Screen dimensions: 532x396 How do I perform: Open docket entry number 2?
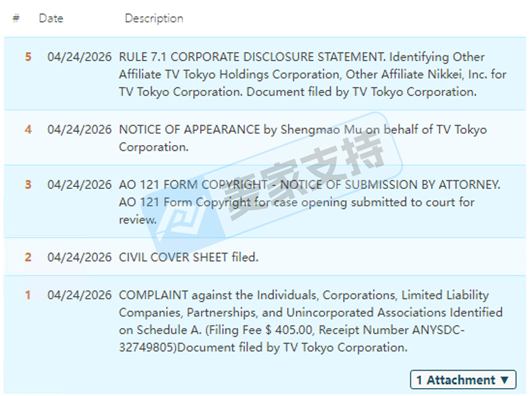[x=28, y=257]
